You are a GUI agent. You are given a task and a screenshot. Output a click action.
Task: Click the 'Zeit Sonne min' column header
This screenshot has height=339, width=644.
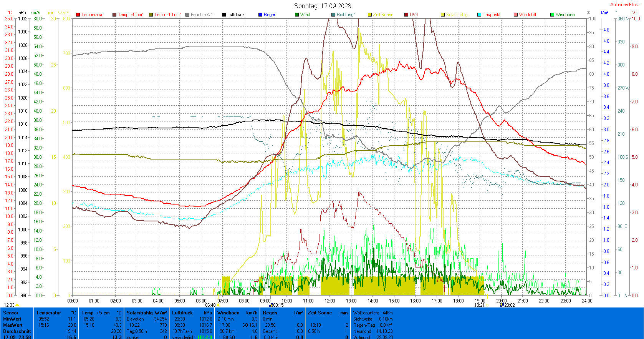(328, 313)
